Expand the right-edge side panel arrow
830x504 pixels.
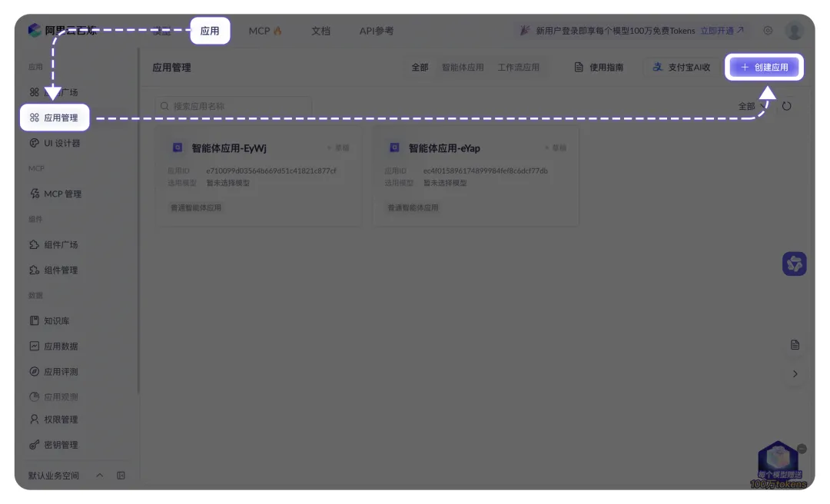coord(795,375)
